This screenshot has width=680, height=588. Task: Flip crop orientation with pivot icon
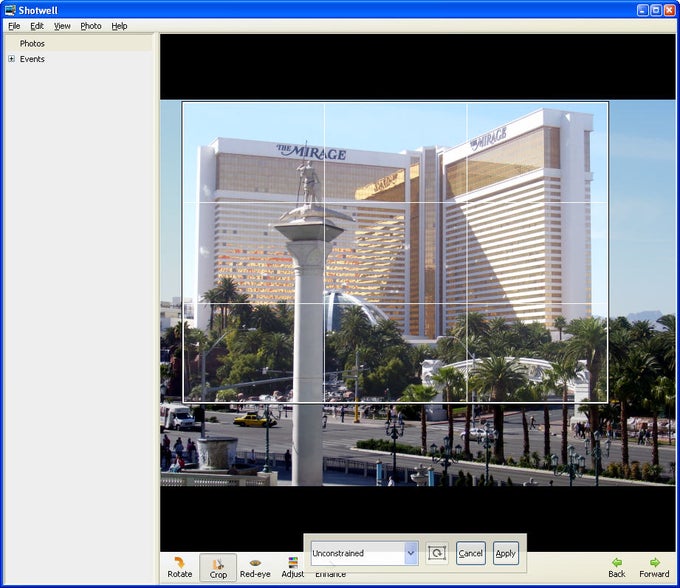point(437,553)
